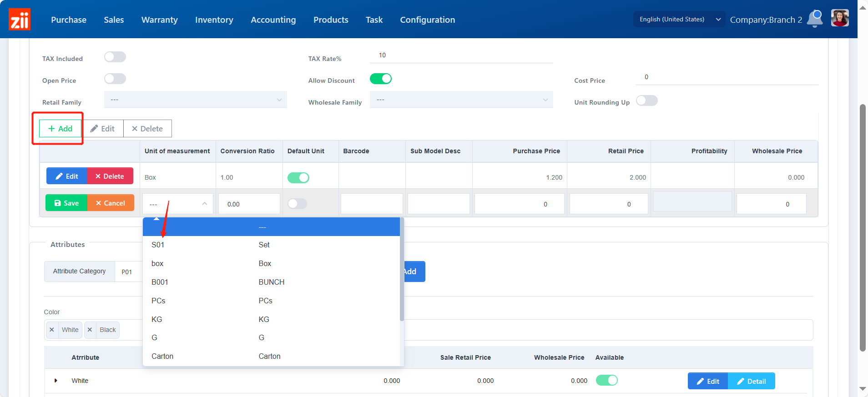Expand the Wholesale Family dropdown
This screenshot has height=397, width=868.
(461, 100)
